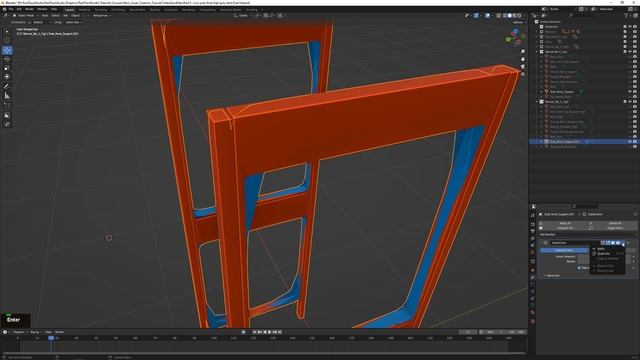Image resolution: width=640 pixels, height=360 pixels.
Task: Expand the Advanced section of Subdivision
Action: click(x=552, y=276)
